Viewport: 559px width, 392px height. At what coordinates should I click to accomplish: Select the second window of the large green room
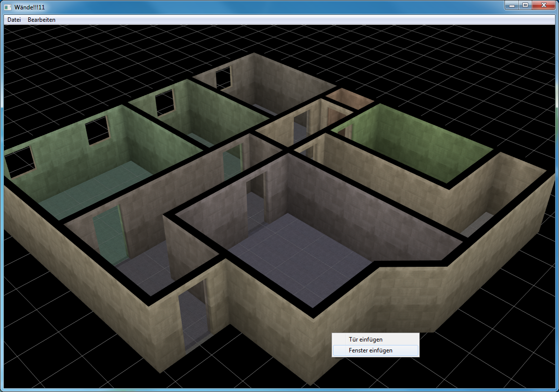click(97, 130)
